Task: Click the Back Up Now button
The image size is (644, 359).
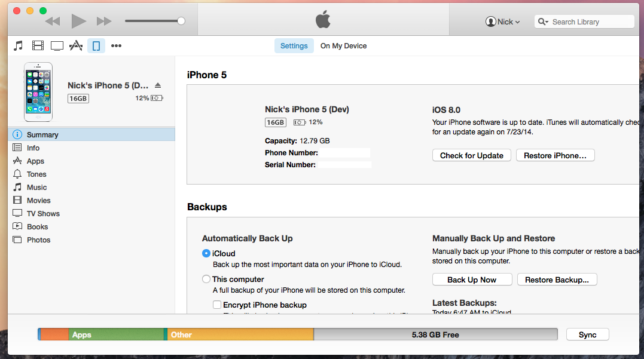Action: [472, 280]
